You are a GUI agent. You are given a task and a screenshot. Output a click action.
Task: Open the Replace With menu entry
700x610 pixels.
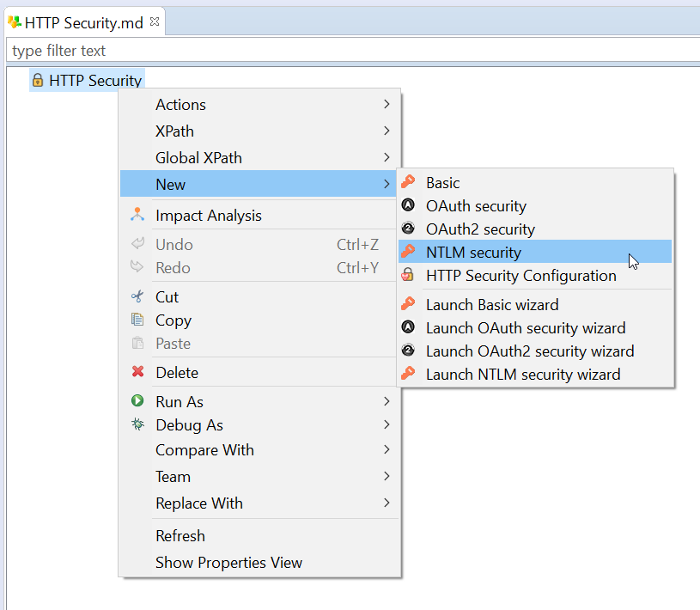pyautogui.click(x=259, y=503)
